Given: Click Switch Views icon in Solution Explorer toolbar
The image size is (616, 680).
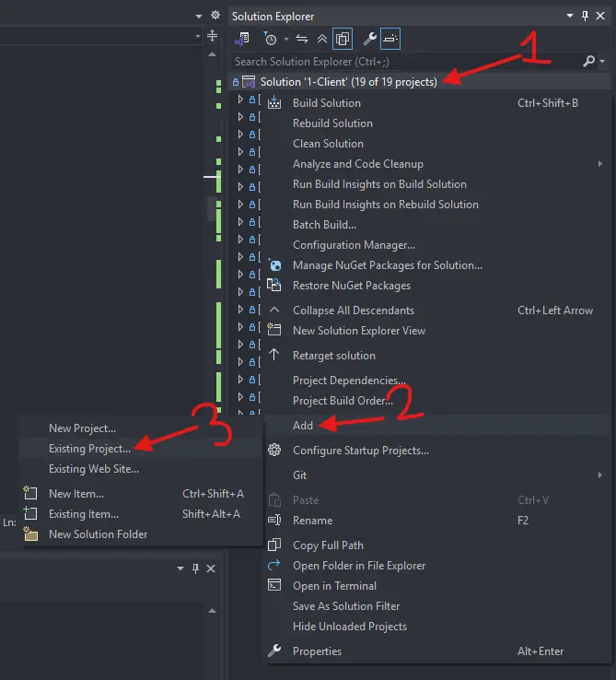Looking at the screenshot, I should click(x=241, y=39).
